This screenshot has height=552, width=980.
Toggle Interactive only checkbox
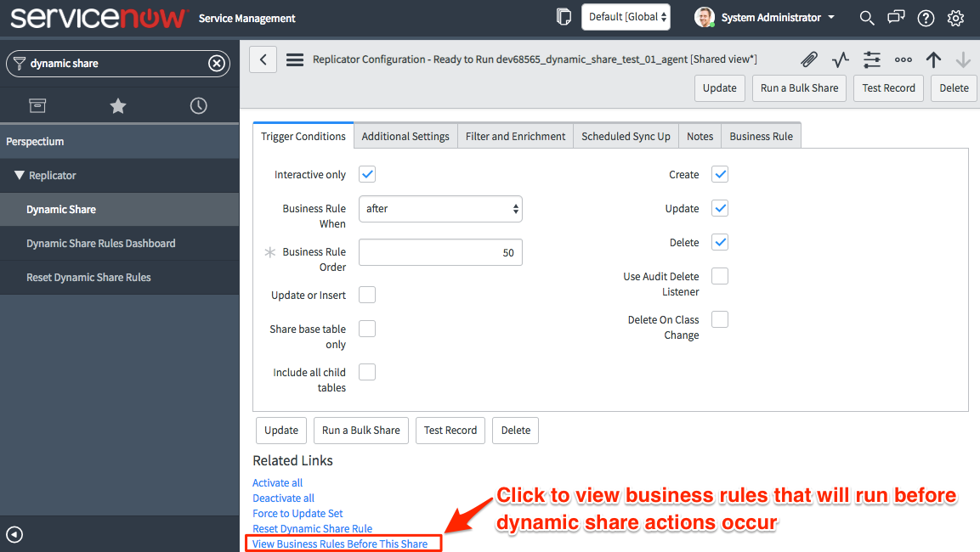coord(367,174)
